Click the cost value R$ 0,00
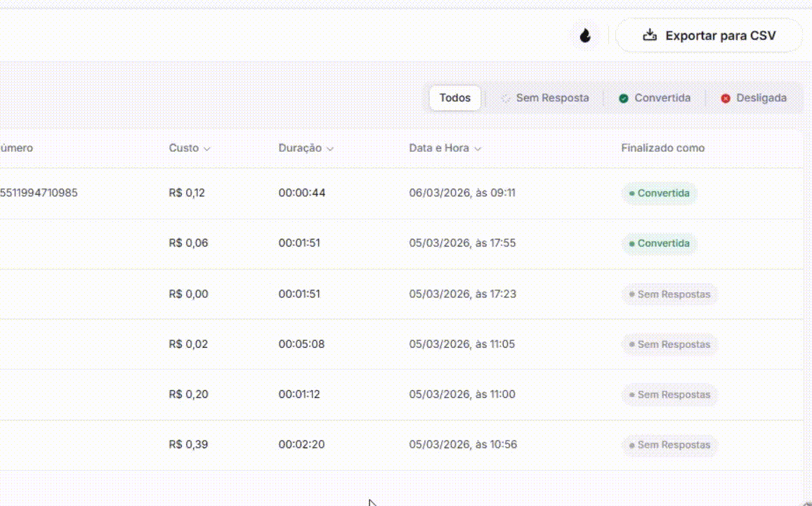The width and height of the screenshot is (812, 506). pyautogui.click(x=188, y=294)
